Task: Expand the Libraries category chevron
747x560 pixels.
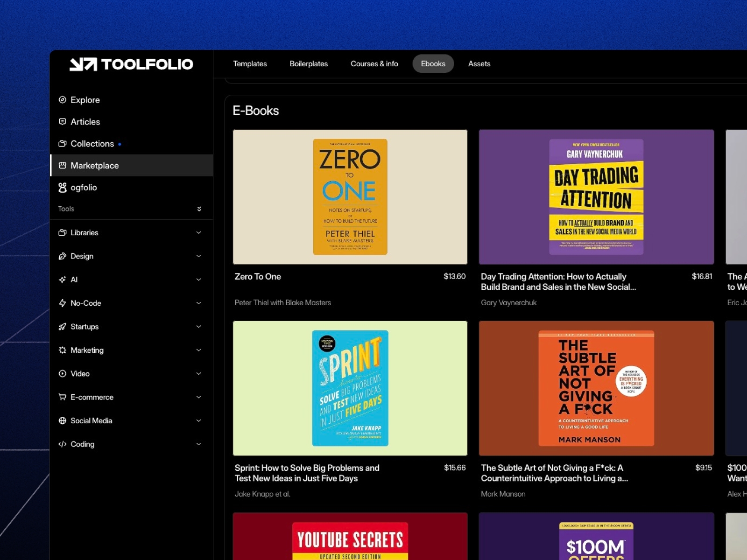Action: pos(199,233)
